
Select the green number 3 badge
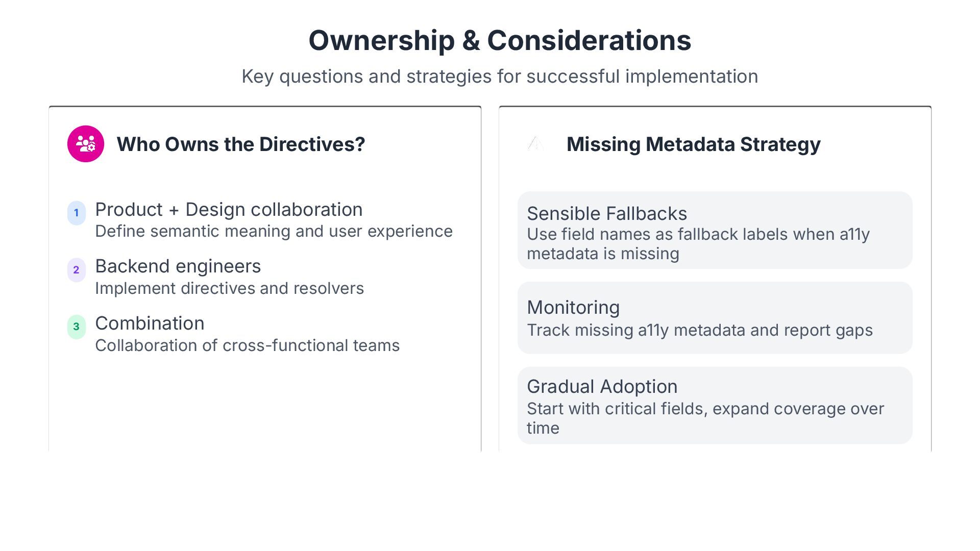(77, 327)
